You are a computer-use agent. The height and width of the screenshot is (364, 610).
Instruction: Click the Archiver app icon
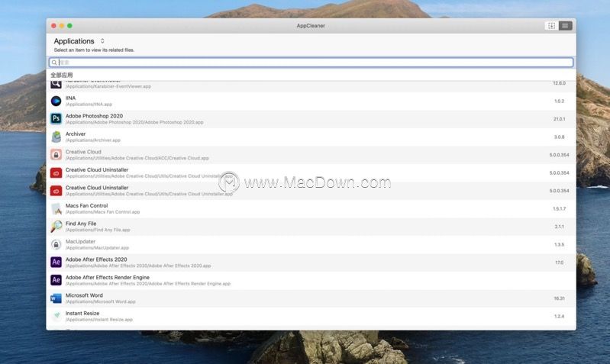pos(56,137)
